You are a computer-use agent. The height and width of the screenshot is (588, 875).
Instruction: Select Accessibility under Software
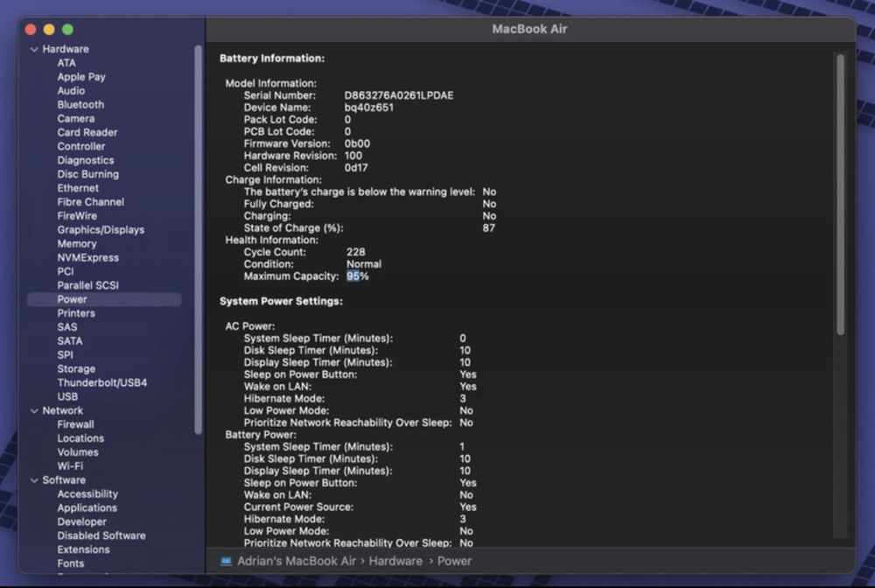87,495
